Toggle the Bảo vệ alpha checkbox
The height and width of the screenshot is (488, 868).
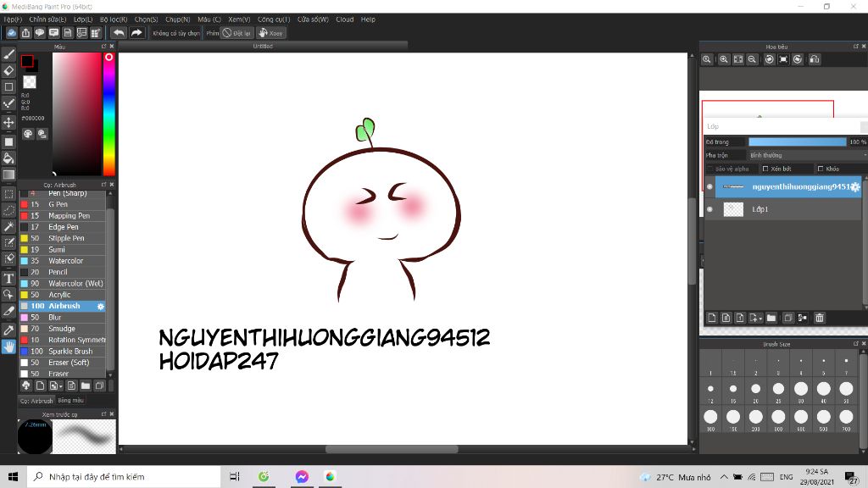point(710,169)
